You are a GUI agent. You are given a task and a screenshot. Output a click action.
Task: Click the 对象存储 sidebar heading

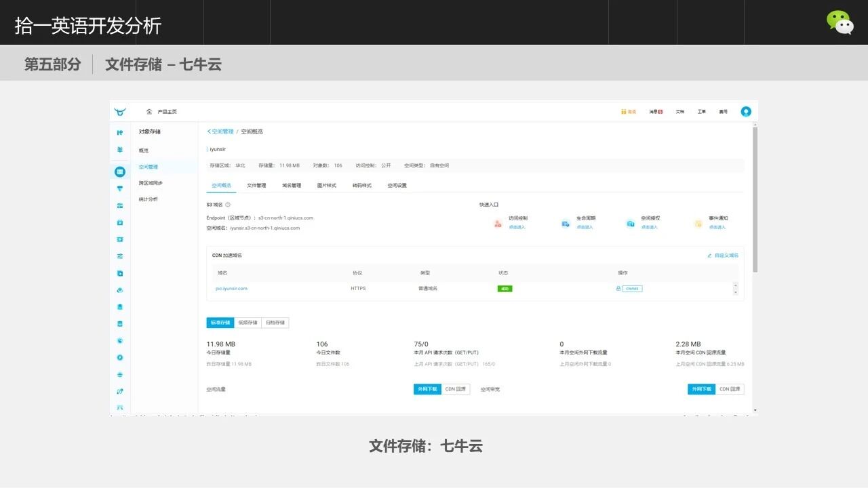(150, 131)
